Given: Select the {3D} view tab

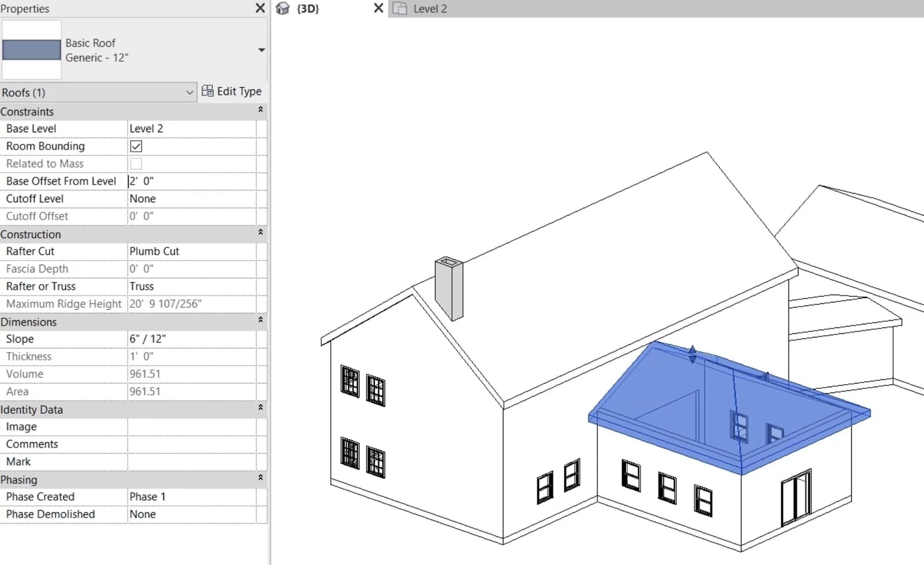Looking at the screenshot, I should click(308, 9).
